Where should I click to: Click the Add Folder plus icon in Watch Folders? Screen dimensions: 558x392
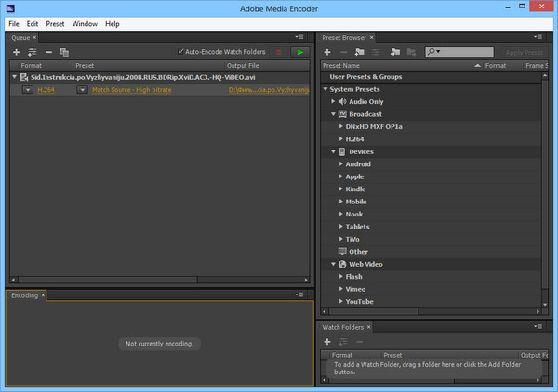pyautogui.click(x=327, y=342)
